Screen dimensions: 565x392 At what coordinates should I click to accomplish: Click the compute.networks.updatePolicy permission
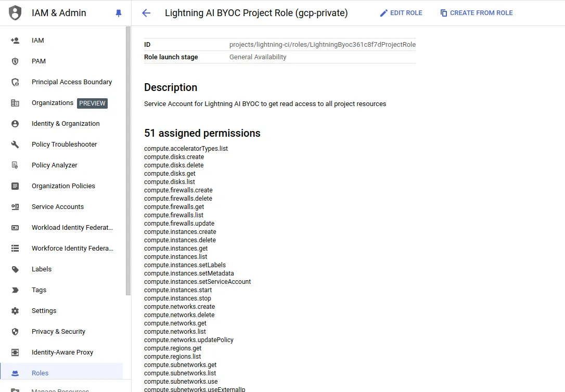(x=189, y=340)
